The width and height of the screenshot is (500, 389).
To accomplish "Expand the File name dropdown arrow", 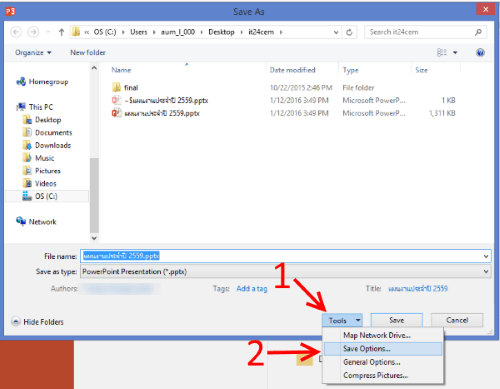I will pos(486,256).
